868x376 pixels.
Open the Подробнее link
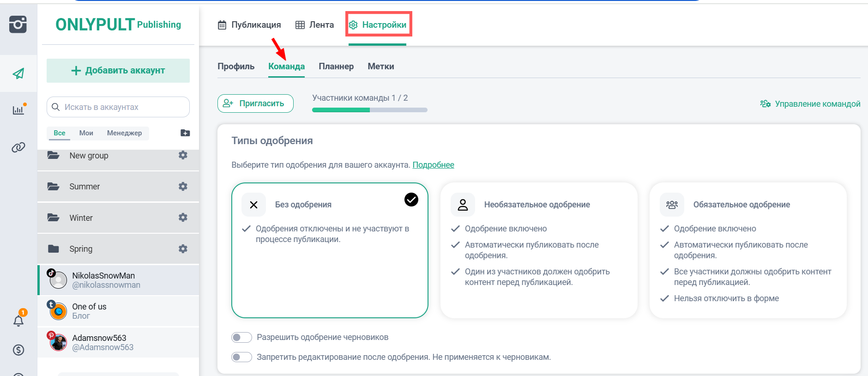(x=433, y=165)
